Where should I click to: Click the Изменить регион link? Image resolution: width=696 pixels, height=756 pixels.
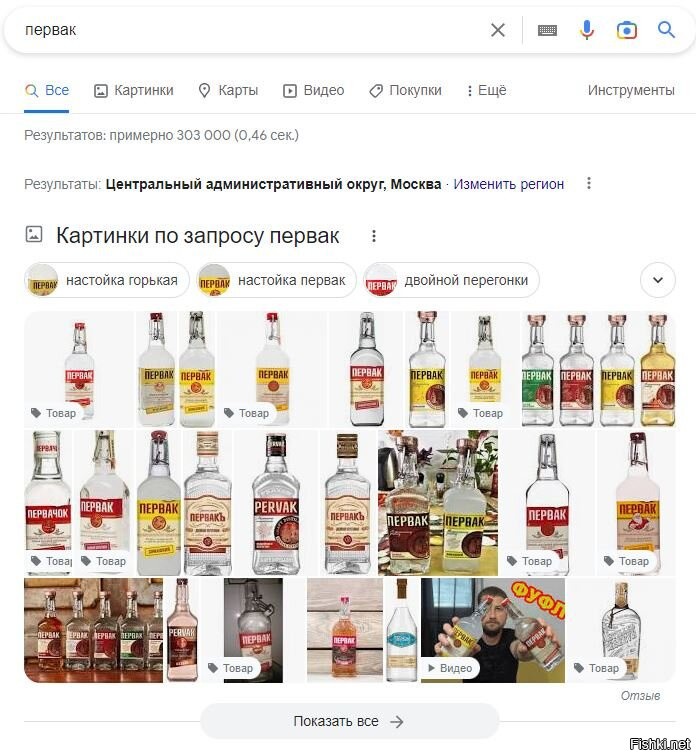509,184
